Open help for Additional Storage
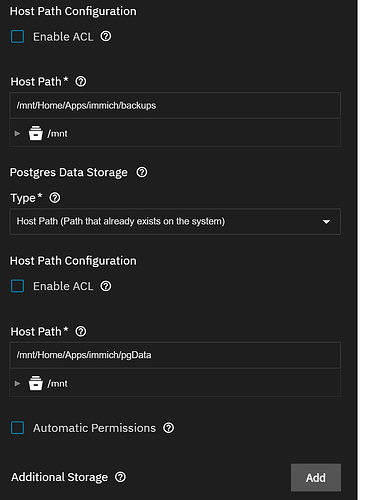 (x=120, y=477)
